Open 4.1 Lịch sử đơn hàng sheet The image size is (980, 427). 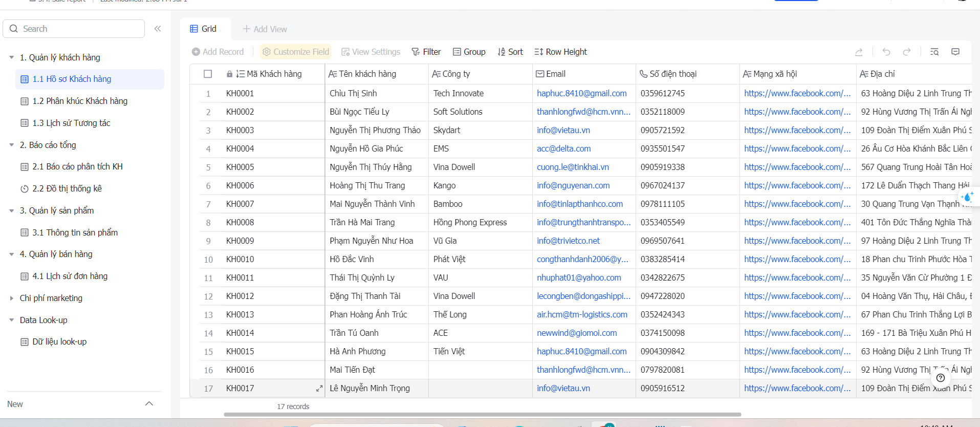[x=70, y=276]
